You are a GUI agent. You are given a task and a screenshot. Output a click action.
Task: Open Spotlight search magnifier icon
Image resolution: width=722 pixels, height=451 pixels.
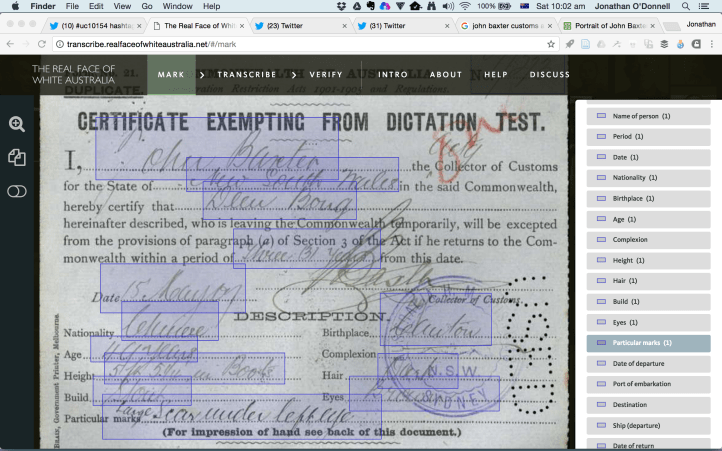click(686, 6)
